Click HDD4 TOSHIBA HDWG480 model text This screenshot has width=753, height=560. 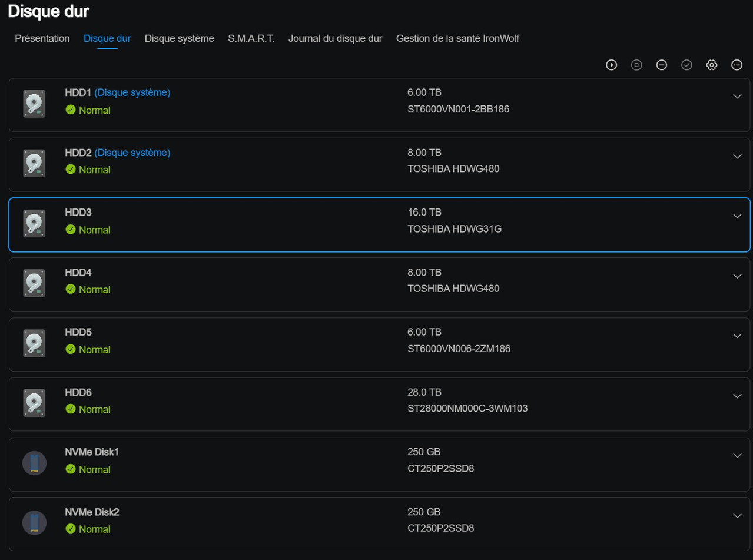pyautogui.click(x=453, y=289)
